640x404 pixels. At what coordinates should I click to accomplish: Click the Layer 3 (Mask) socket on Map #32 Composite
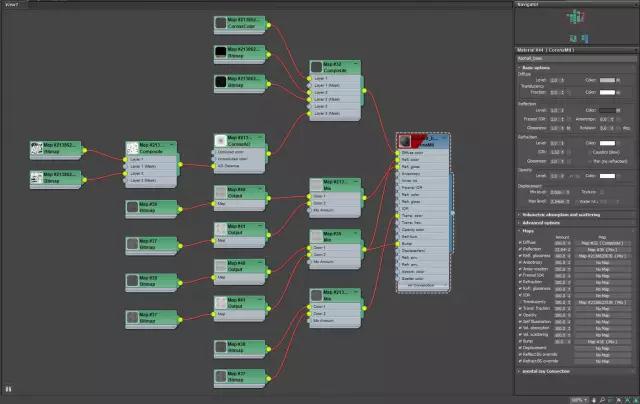[x=309, y=113]
